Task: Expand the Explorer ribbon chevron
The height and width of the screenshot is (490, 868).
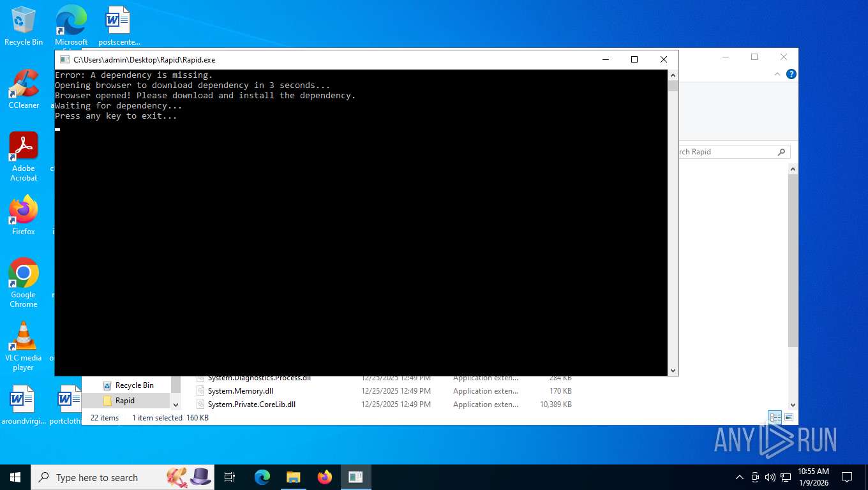Action: point(777,74)
